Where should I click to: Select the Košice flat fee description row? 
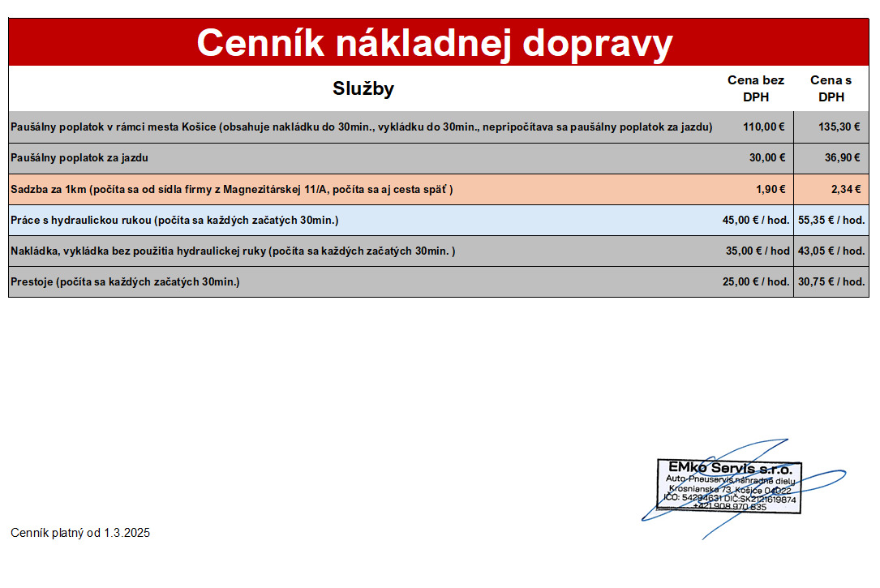[x=361, y=127]
